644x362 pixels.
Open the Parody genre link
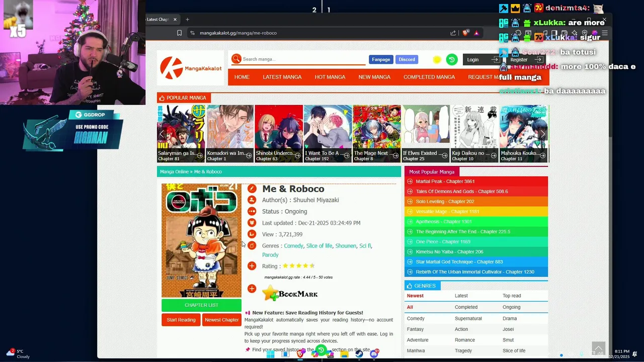(x=270, y=255)
